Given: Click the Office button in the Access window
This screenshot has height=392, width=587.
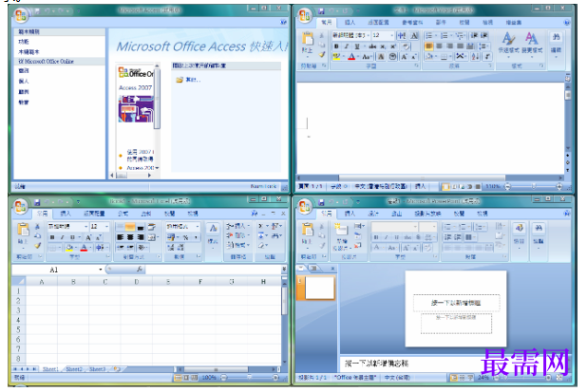Looking at the screenshot, I should 20,15.
